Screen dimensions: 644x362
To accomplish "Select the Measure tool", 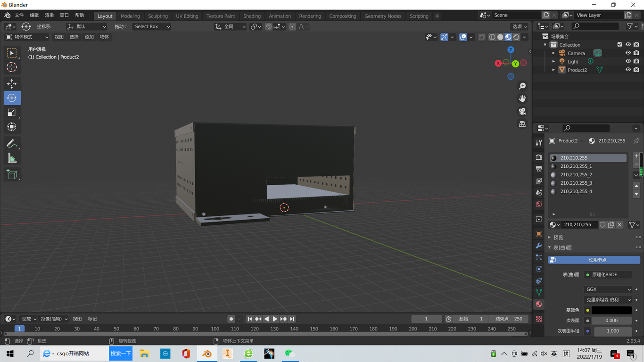I will pos(12,158).
